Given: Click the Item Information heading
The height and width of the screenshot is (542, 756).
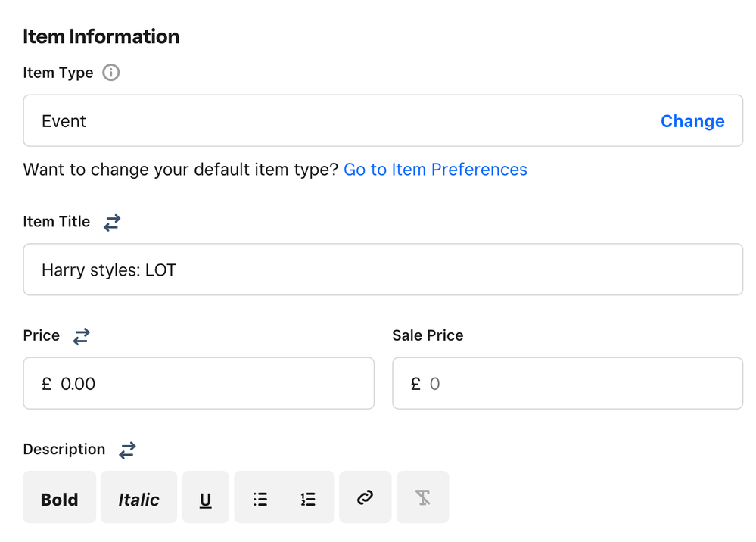Looking at the screenshot, I should click(101, 36).
